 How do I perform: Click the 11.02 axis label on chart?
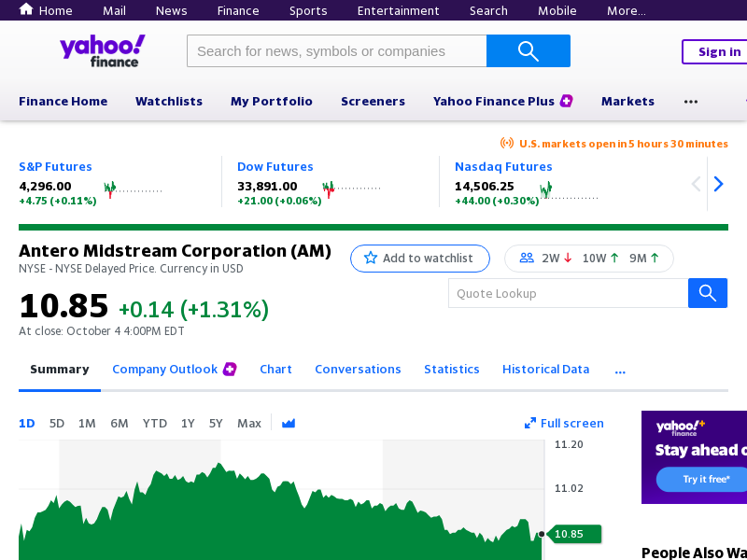point(569,488)
